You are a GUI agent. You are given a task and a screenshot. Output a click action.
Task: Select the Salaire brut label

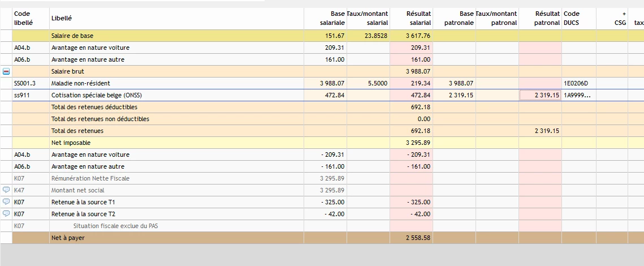pyautogui.click(x=68, y=71)
